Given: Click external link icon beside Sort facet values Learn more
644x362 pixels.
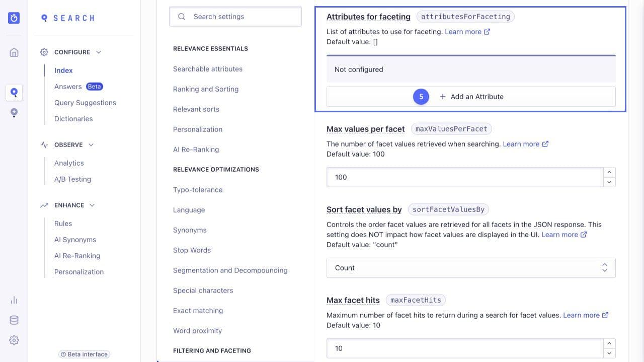Looking at the screenshot, I should (584, 235).
